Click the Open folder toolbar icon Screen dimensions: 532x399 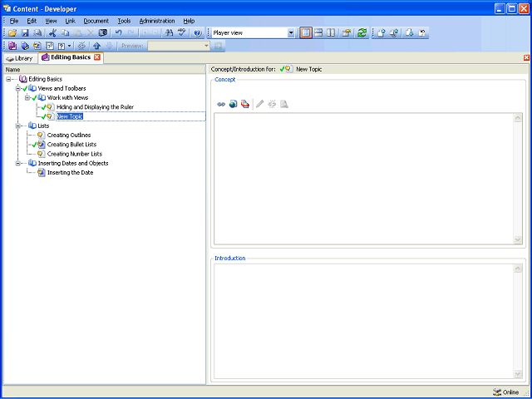(x=12, y=33)
